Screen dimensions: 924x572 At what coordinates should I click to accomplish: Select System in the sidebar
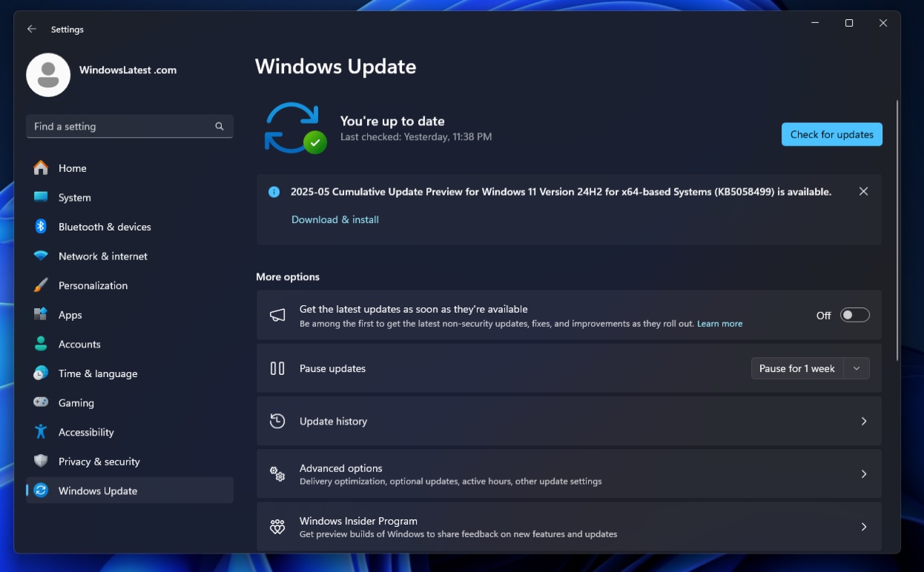[130, 198]
